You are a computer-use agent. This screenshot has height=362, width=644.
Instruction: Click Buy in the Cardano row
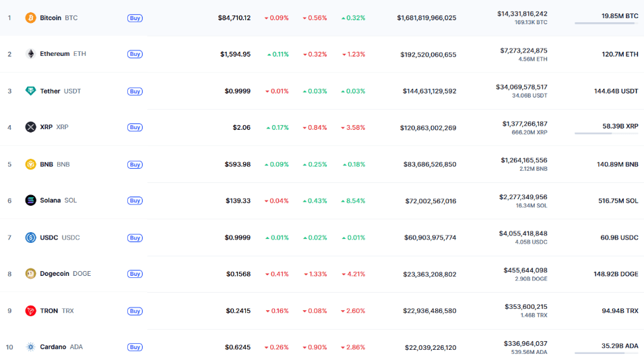click(x=135, y=347)
